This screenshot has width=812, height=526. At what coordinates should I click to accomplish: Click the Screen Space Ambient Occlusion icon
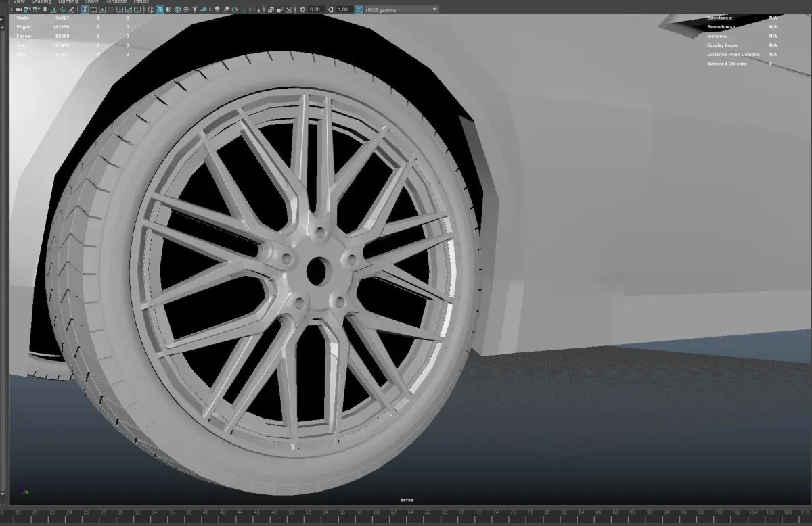coord(217,9)
